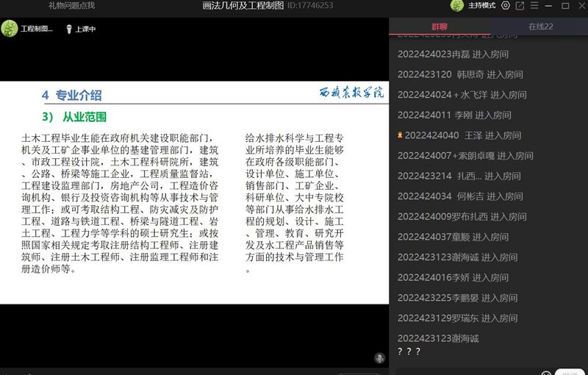Switch to the 群聊 tab

pos(439,26)
